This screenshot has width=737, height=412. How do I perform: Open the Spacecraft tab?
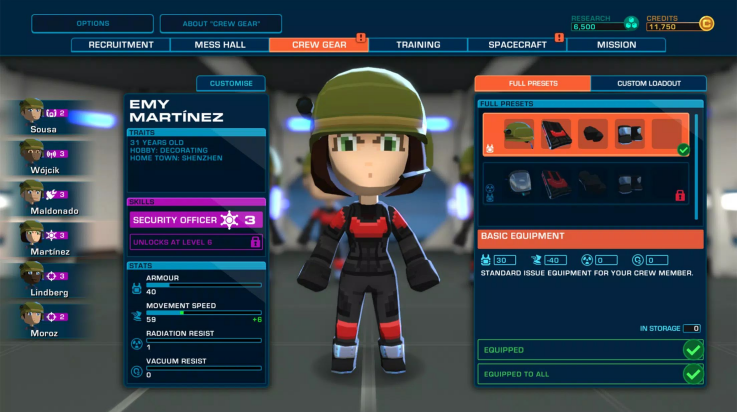coord(517,45)
